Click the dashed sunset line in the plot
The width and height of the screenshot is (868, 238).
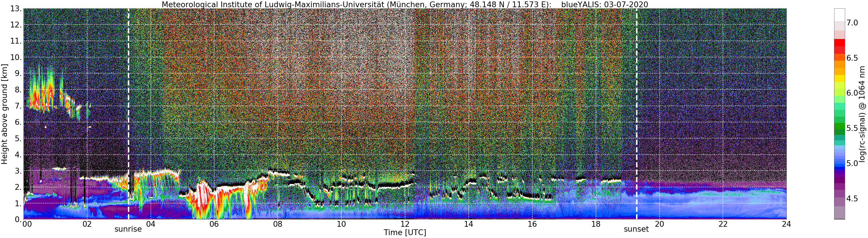[637, 114]
